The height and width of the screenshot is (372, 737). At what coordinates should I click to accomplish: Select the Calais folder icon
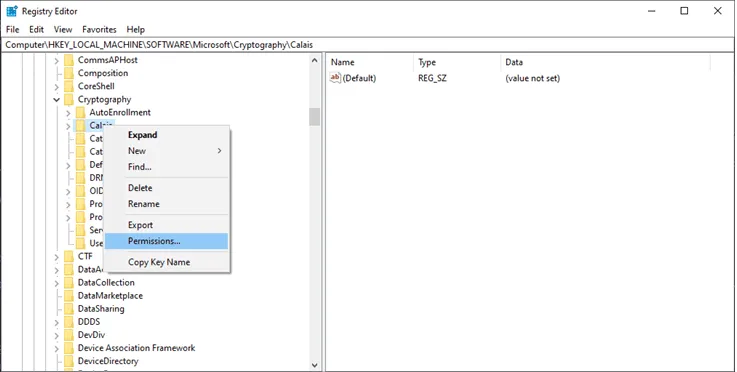(x=81, y=126)
